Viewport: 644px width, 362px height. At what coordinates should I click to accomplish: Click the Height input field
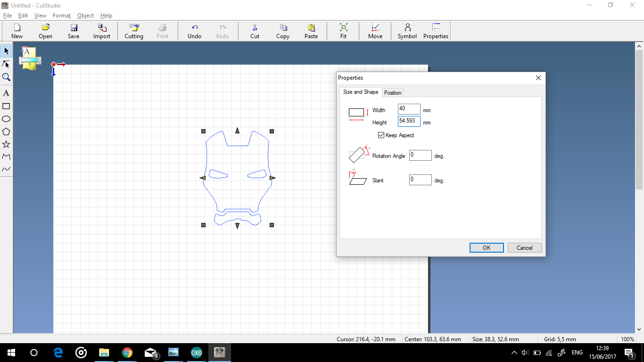pyautogui.click(x=409, y=121)
